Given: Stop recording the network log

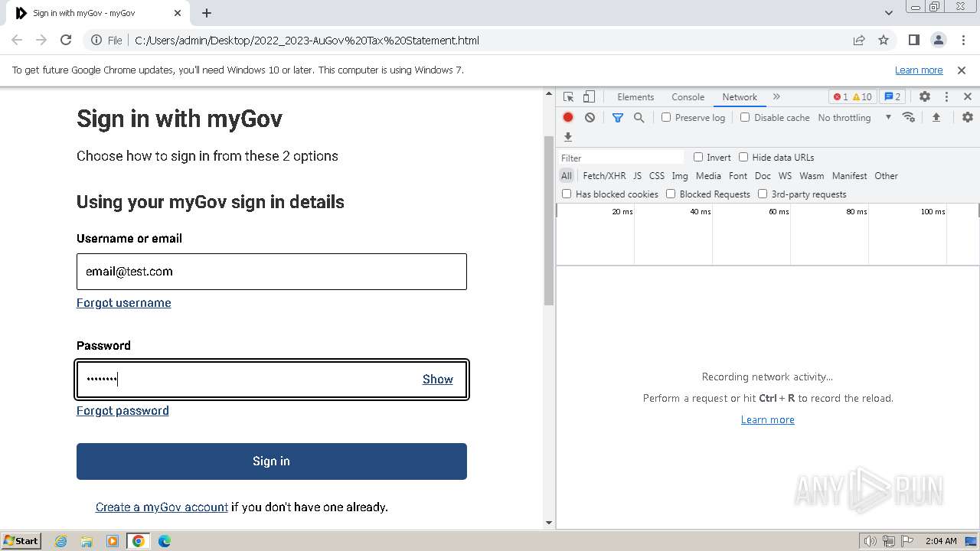Looking at the screenshot, I should pos(568,117).
